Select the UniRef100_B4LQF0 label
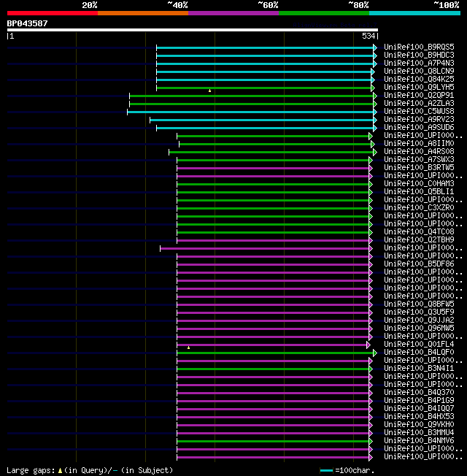 click(419, 352)
